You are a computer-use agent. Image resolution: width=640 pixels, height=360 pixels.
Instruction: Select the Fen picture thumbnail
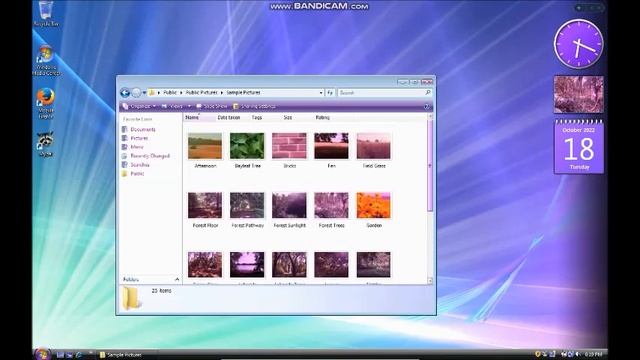click(x=331, y=146)
